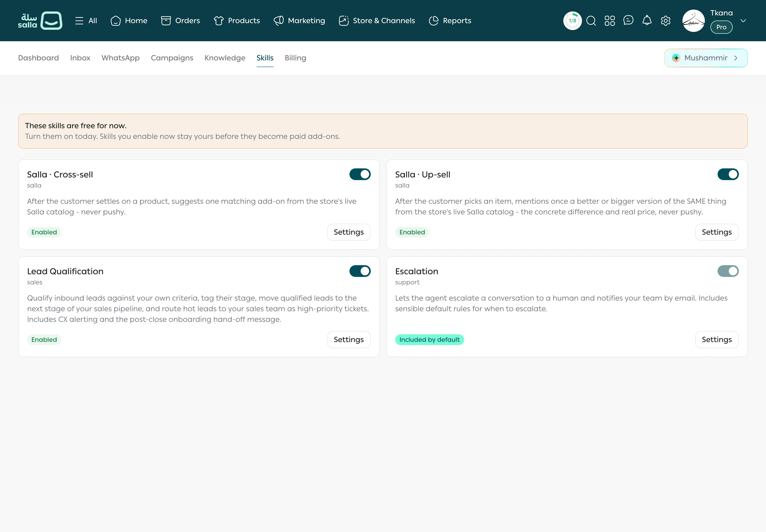Click the 1/8 setup progress ring
The image size is (766, 532).
[x=572, y=21]
